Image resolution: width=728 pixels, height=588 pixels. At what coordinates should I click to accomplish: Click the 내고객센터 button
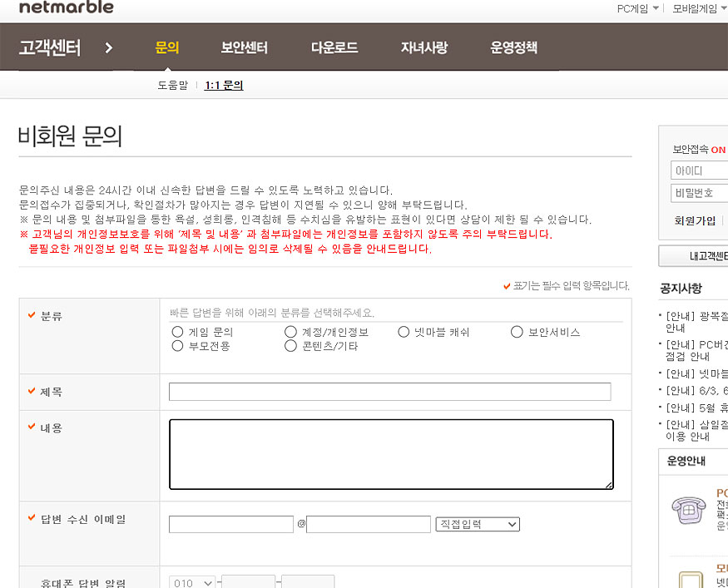[693, 256]
